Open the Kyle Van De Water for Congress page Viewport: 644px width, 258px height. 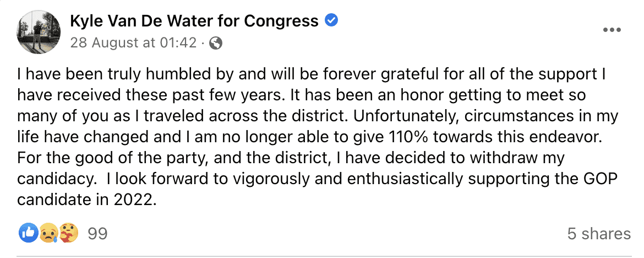[x=194, y=21]
